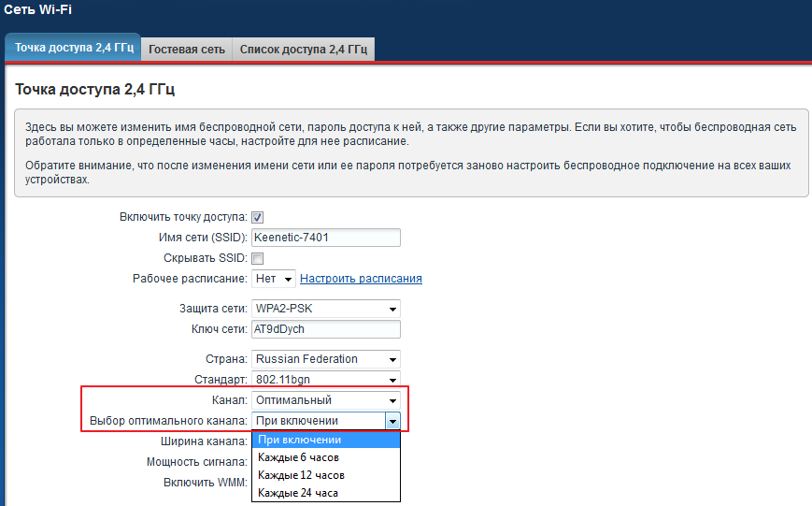Open the Список доступа 2,4 ГГц tab
812x506 pixels.
(304, 49)
